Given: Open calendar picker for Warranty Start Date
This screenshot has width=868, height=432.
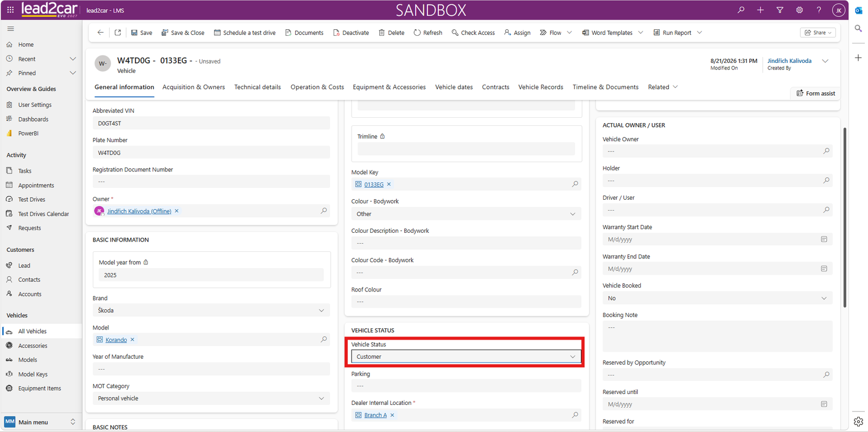Looking at the screenshot, I should click(x=824, y=239).
